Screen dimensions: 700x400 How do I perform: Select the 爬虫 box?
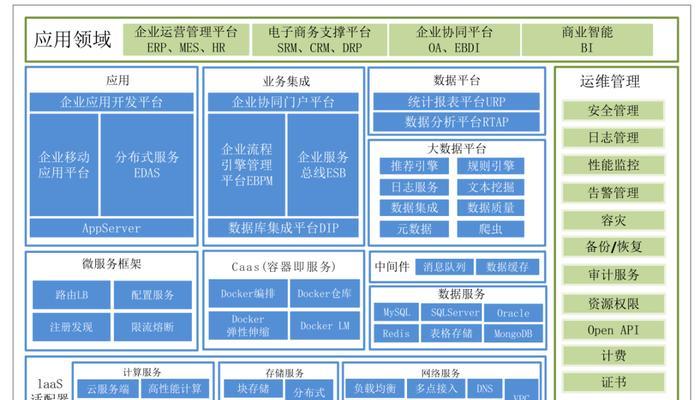pyautogui.click(x=491, y=229)
